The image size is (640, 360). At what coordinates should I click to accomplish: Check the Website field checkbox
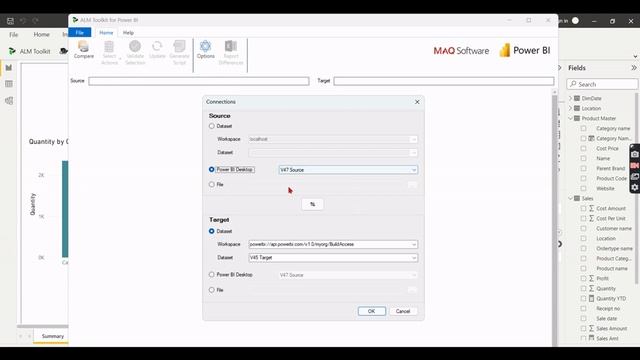coord(583,188)
